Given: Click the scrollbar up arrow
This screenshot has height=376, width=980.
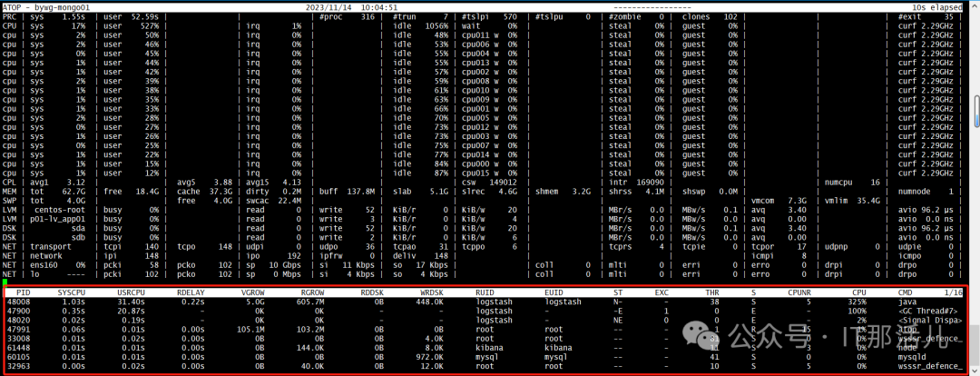Looking at the screenshot, I should (975, 5).
